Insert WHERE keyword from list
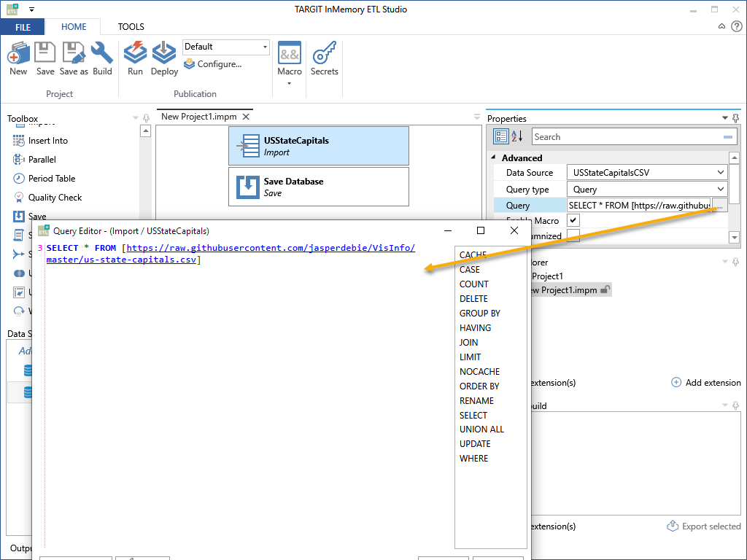The width and height of the screenshot is (747, 560). [474, 459]
